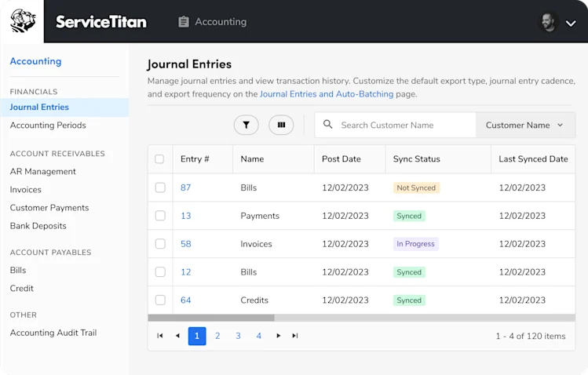
Task: Toggle the select-all header checkbox
Action: click(159, 158)
